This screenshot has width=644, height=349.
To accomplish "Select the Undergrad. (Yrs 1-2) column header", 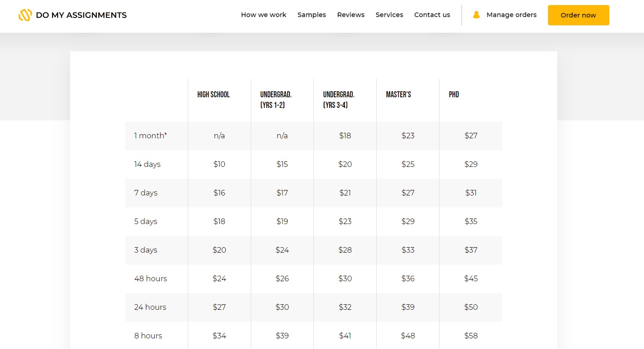I will [x=276, y=100].
